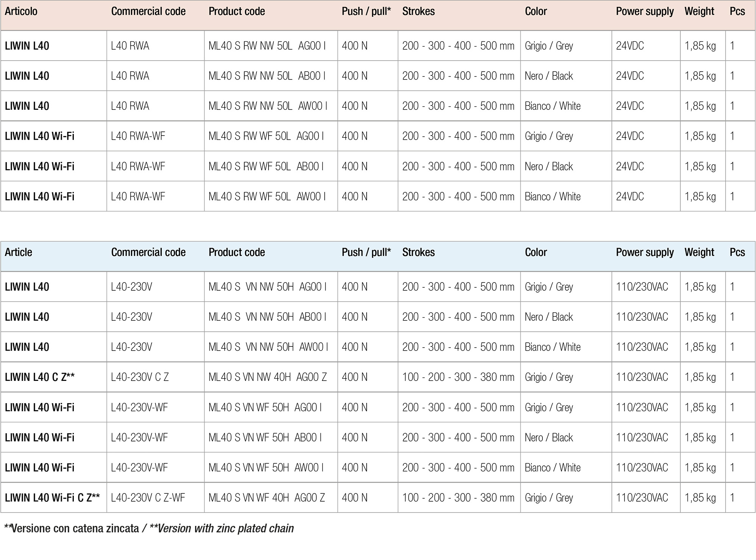This screenshot has height=560, width=756.
Task: Click product code ML40 S RW WF 50L AG00 I
Action: pos(266,136)
